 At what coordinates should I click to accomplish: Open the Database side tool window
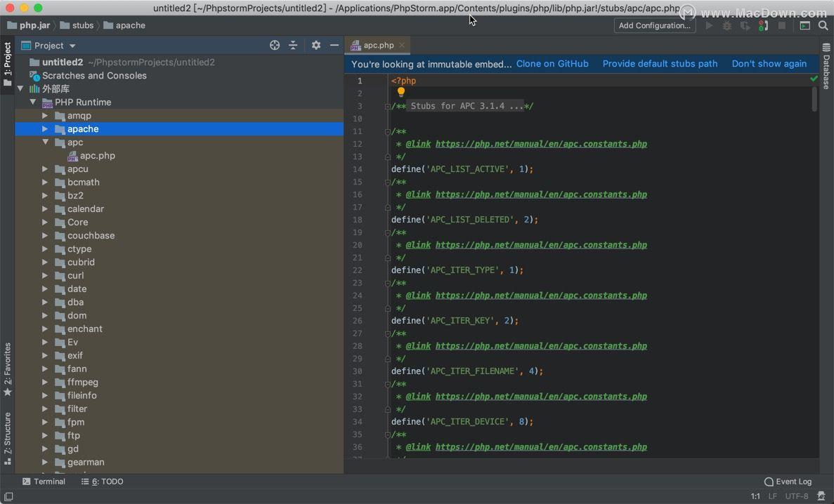[826, 67]
